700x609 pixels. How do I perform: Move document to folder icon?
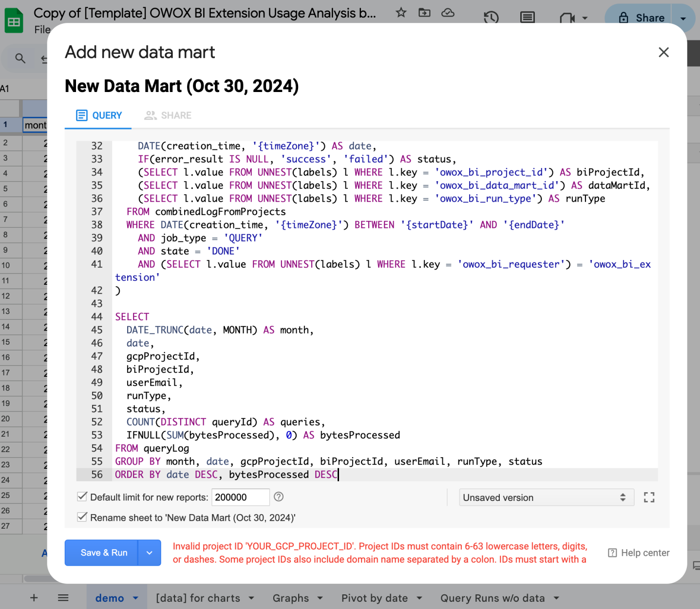[x=424, y=13]
